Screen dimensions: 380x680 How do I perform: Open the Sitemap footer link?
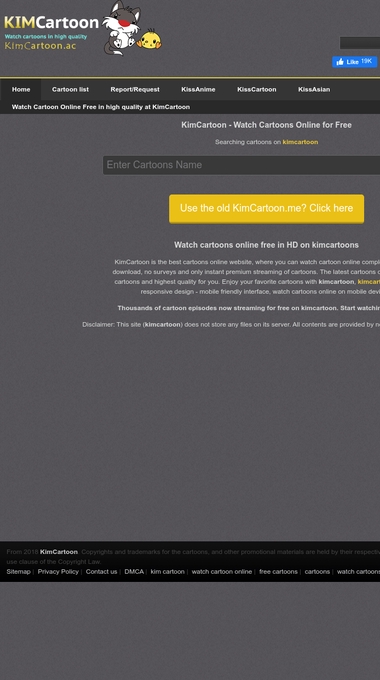[19, 572]
